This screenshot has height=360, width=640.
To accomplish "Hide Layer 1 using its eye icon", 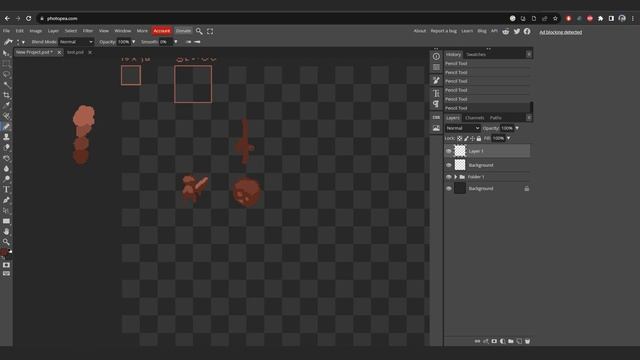I will 449,151.
